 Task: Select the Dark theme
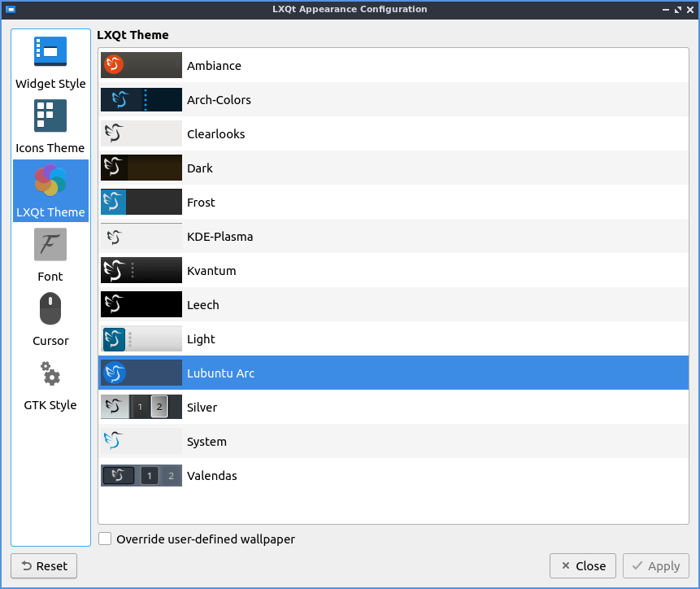click(x=200, y=168)
